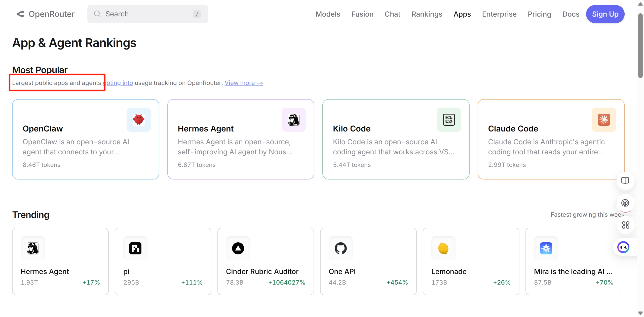Click the slash shortcut key badge
Viewport: 644px width, 317px height.
point(197,14)
